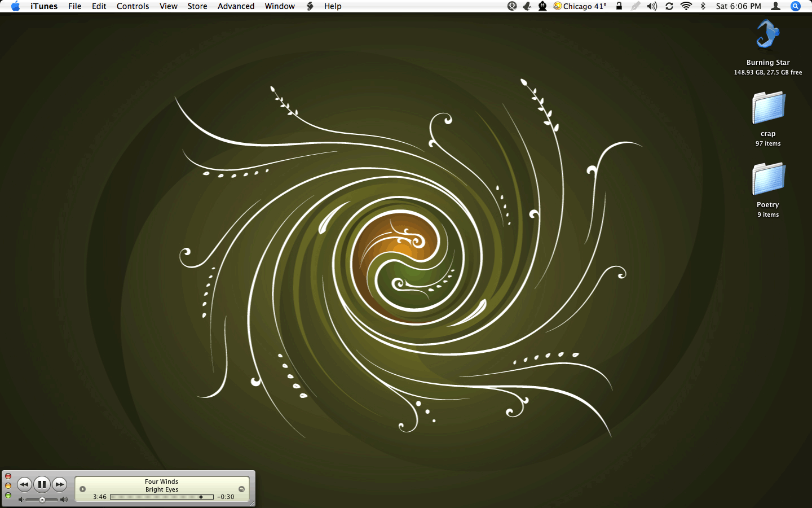The image size is (812, 508).
Task: Open the Edit menu
Action: click(99, 6)
